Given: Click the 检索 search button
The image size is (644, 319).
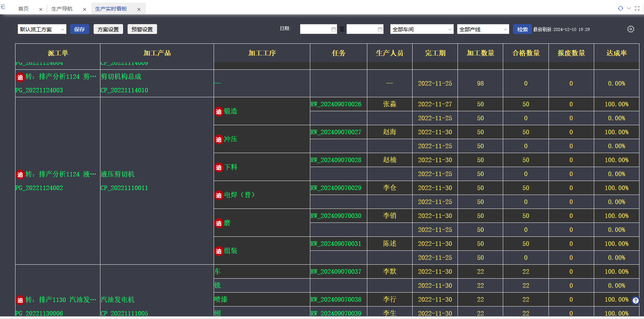Looking at the screenshot, I should tap(522, 29).
